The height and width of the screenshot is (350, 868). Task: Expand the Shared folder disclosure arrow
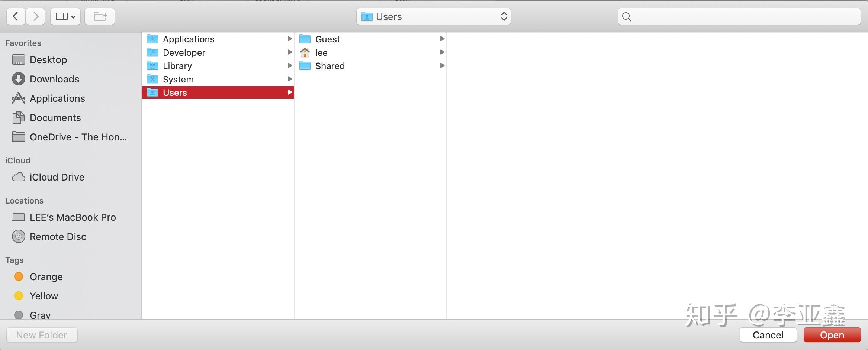click(442, 65)
